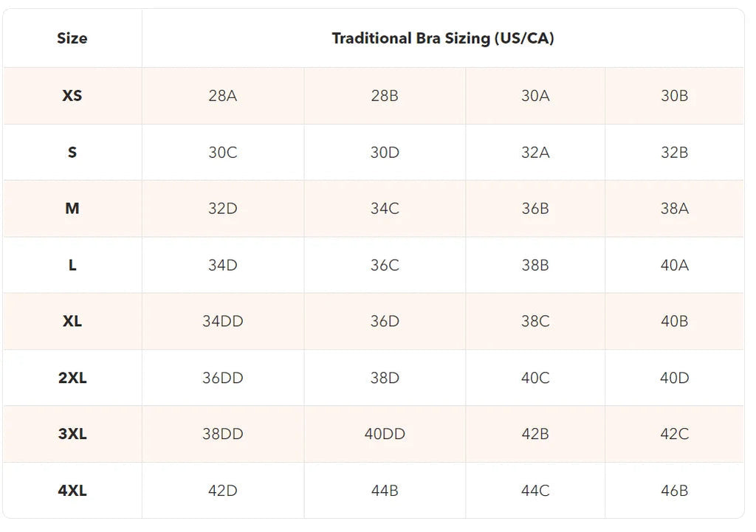Click the 30D cell
The height and width of the screenshot is (532, 756).
click(385, 152)
